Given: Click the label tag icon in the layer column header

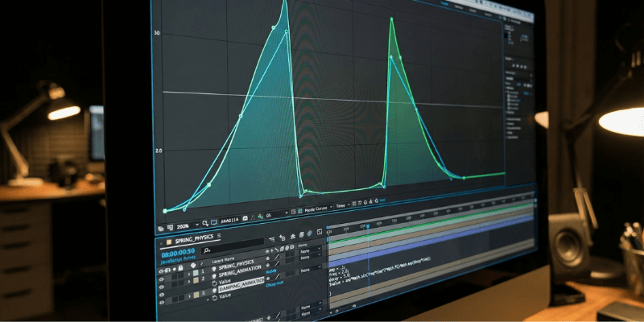Looking at the screenshot, I should (193, 266).
